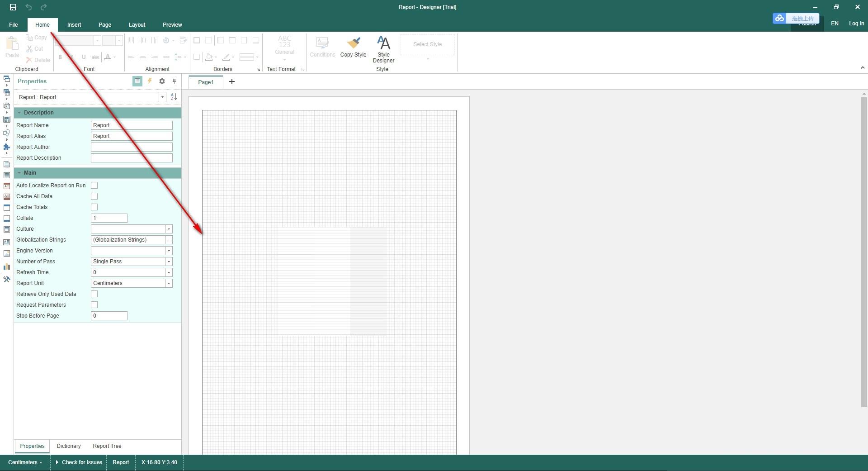This screenshot has width=868, height=471.
Task: Enable Auto Localize Report on Run
Action: coord(94,186)
